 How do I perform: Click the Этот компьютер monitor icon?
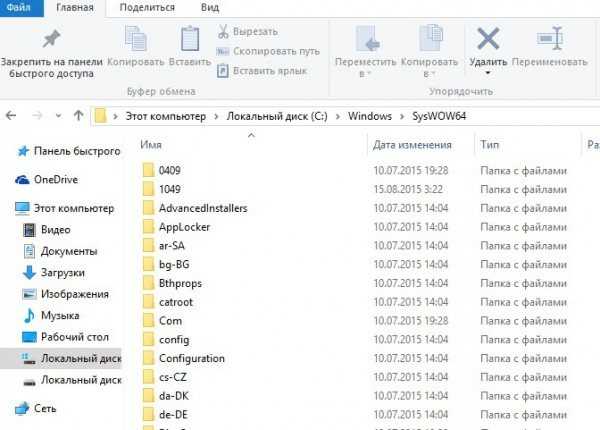point(22,208)
